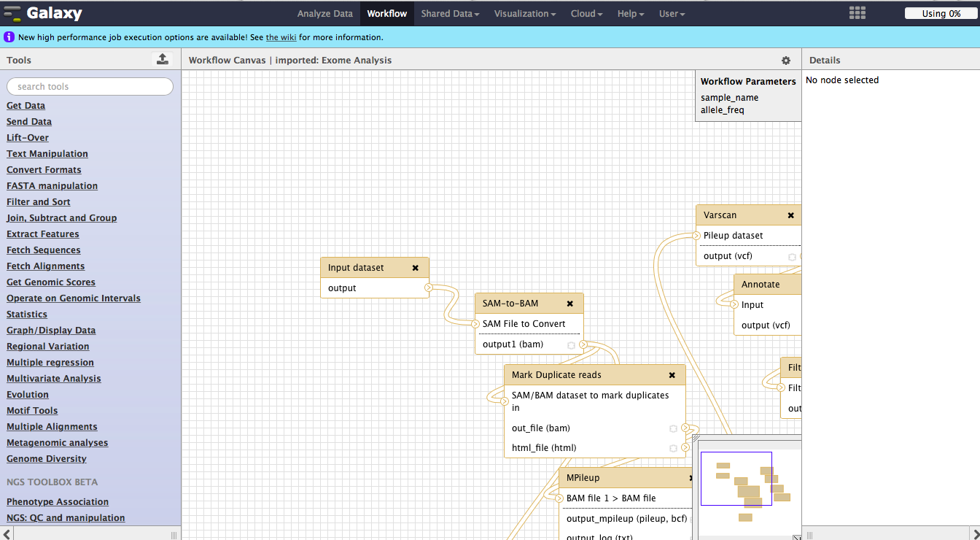
Task: Expand the Text Manipulation tool section
Action: click(x=47, y=154)
